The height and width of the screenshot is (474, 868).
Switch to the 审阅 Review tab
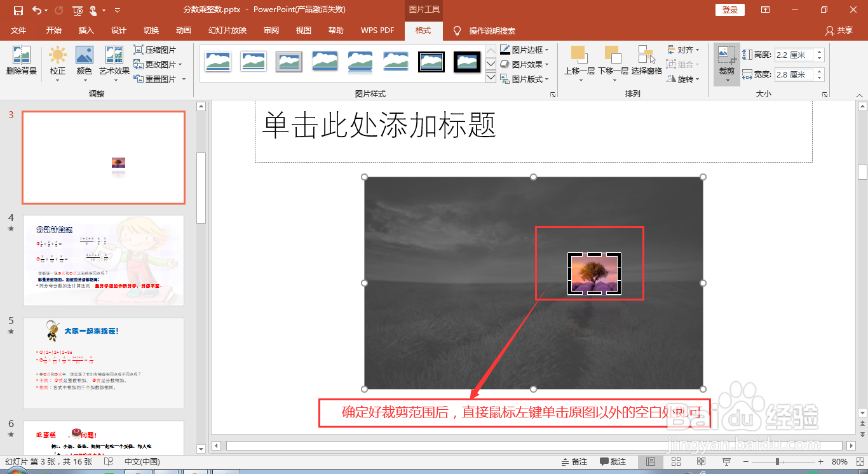(x=271, y=30)
